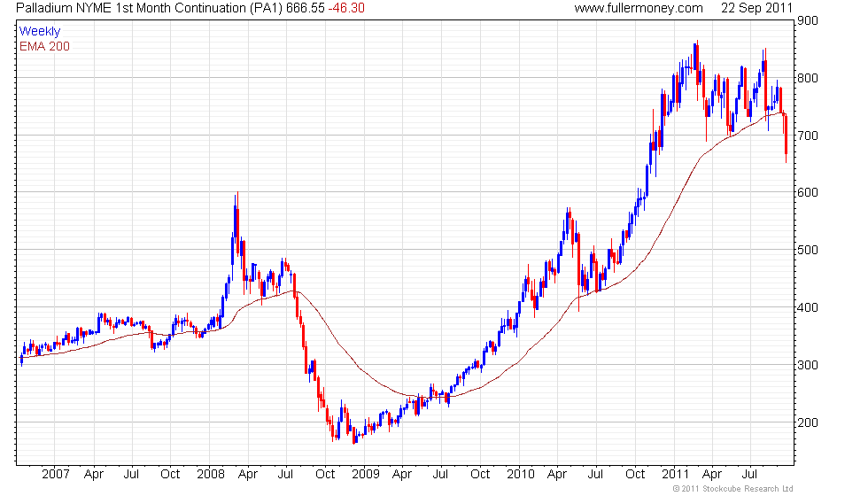
Task: Click the 'EMA 200' legend label
Action: pos(44,46)
